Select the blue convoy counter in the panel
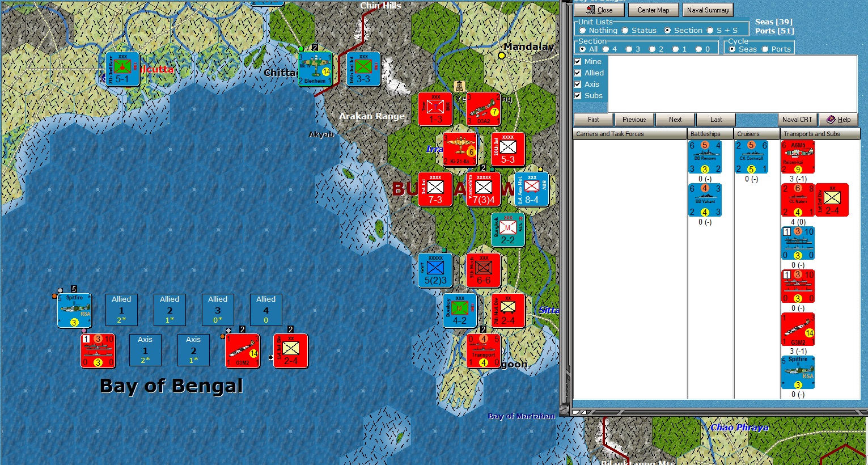The width and height of the screenshot is (868, 465). pos(798,243)
